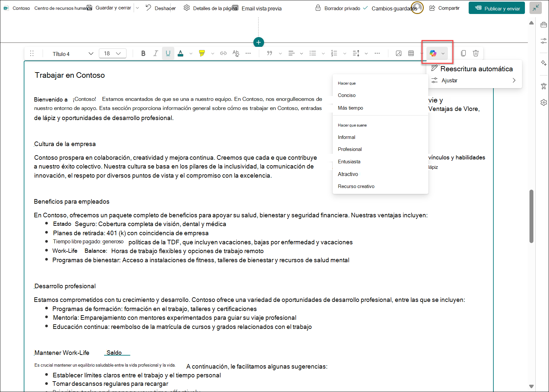Collapse the editor with the arrows icon
The width and height of the screenshot is (549, 392).
tap(535, 8)
